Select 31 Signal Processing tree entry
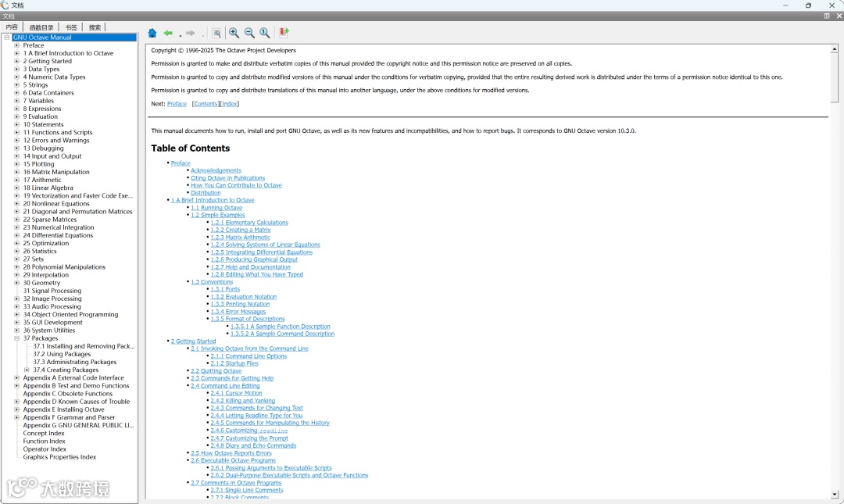The image size is (844, 504). click(x=52, y=291)
